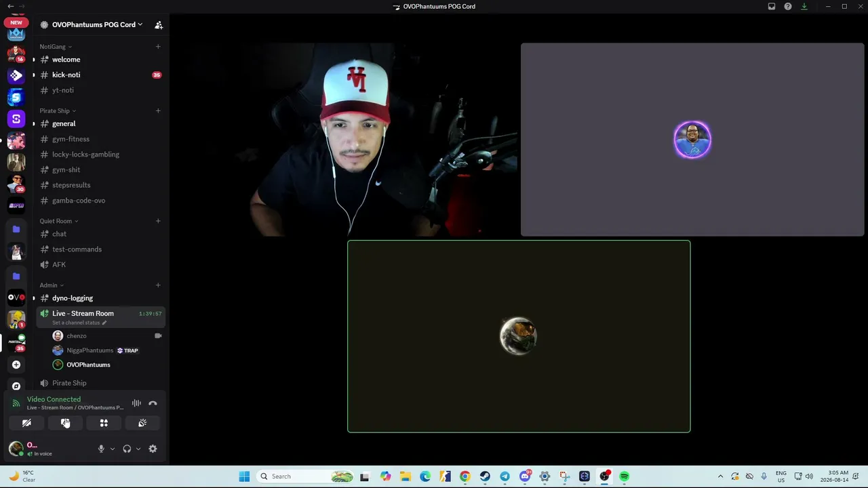Mute your microphone
This screenshot has height=488, width=868.
point(101,449)
